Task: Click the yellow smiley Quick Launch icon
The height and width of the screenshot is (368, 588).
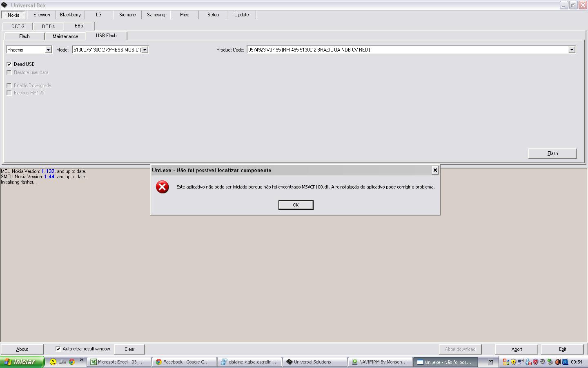Action: click(53, 362)
